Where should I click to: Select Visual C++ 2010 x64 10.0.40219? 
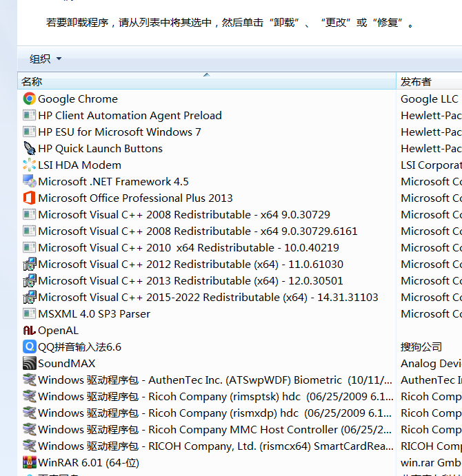pos(188,247)
